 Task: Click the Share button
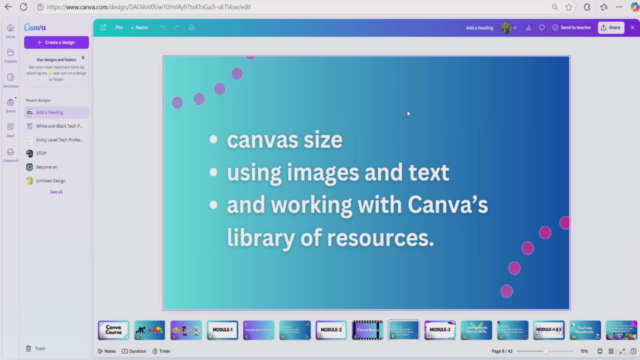pyautogui.click(x=611, y=28)
